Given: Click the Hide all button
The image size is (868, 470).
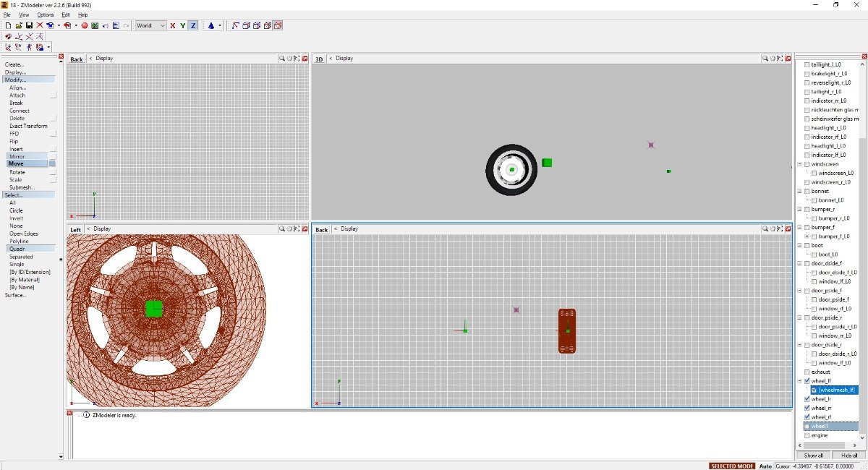Looking at the screenshot, I should (849, 456).
